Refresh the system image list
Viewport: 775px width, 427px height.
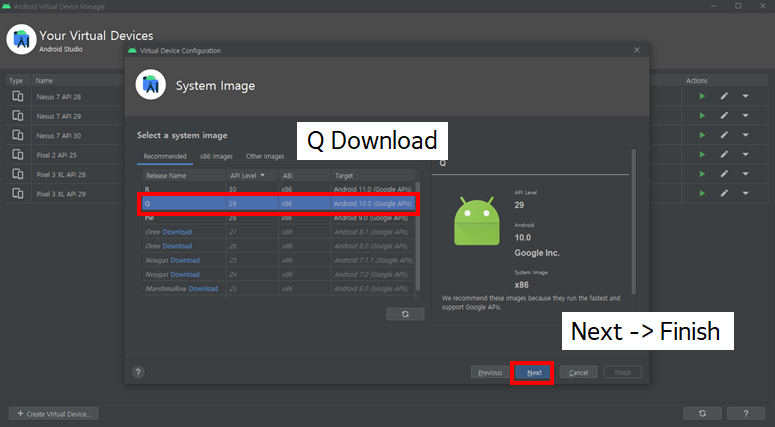pyautogui.click(x=405, y=314)
